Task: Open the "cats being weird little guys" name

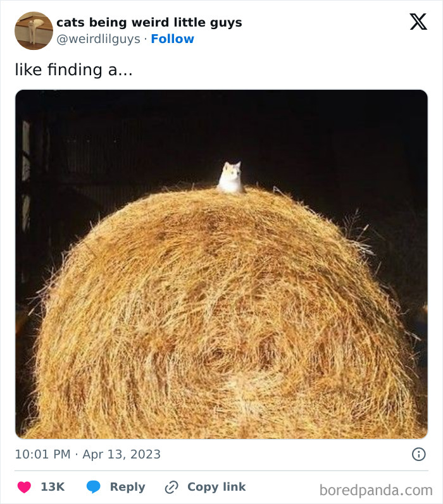Action: (149, 23)
